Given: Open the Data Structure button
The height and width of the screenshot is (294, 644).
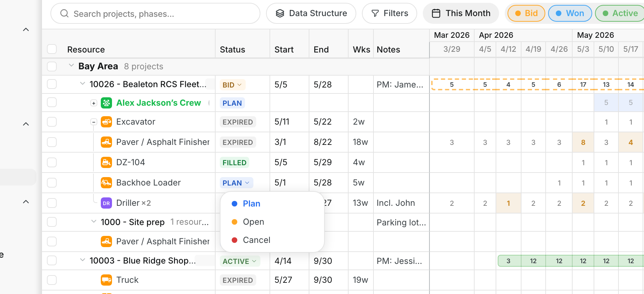Looking at the screenshot, I should pyautogui.click(x=311, y=13).
